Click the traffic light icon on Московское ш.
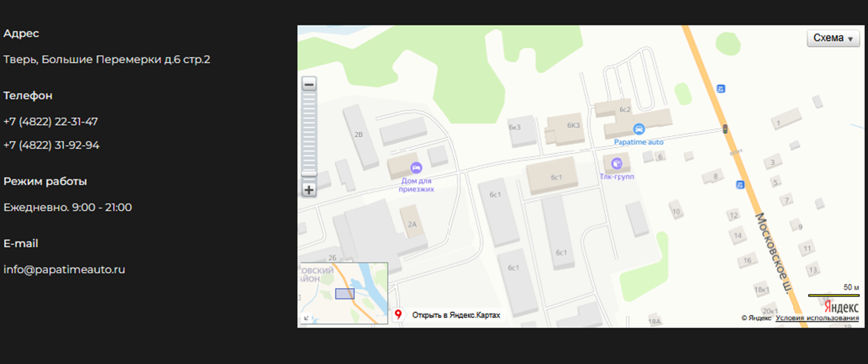Screen dimensions: 868x364 (725, 129)
